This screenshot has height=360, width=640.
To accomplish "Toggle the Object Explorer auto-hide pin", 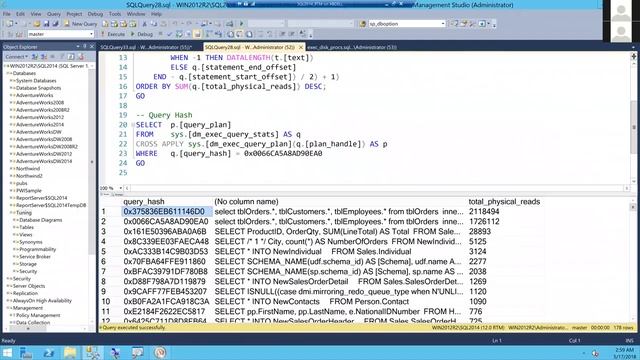I will point(85,47).
